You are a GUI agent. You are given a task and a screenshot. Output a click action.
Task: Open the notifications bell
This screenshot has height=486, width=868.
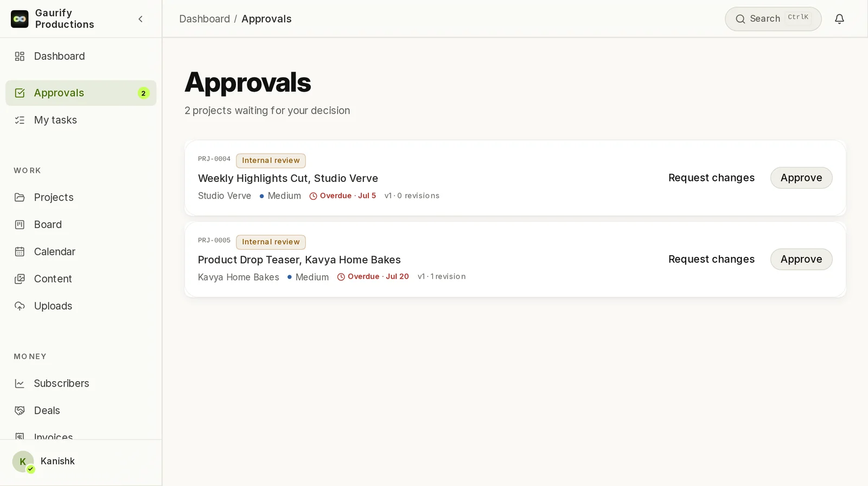[x=839, y=19]
